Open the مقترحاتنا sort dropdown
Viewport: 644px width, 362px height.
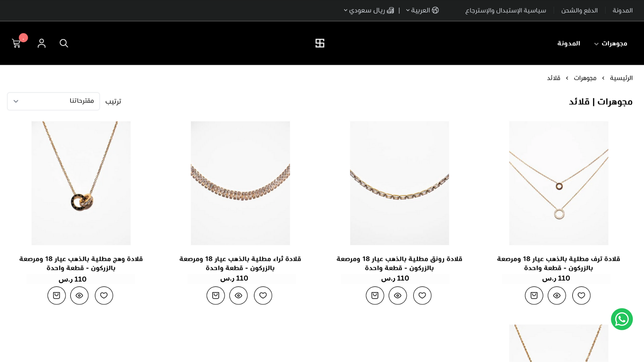click(x=53, y=101)
